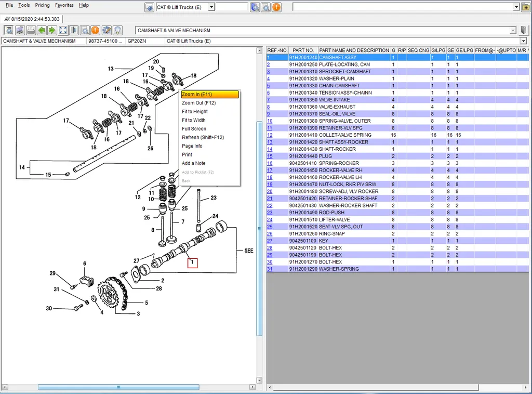Image resolution: width=532 pixels, height=394 pixels.
Task: Click REF.-NO. column header
Action: (277, 50)
